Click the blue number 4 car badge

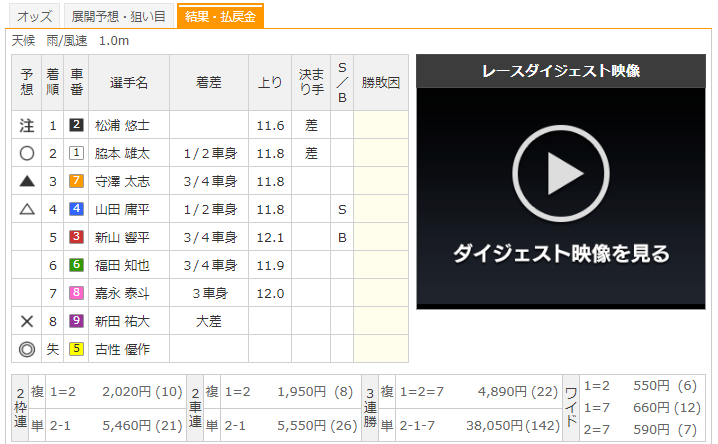pos(76,209)
